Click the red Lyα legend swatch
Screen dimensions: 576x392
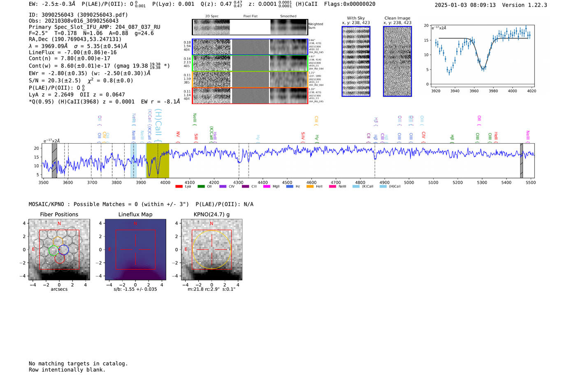[179, 186]
